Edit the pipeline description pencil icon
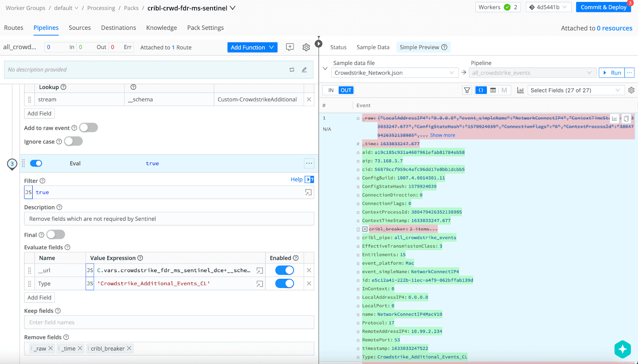Viewport: 638px width, 364px height. click(304, 70)
